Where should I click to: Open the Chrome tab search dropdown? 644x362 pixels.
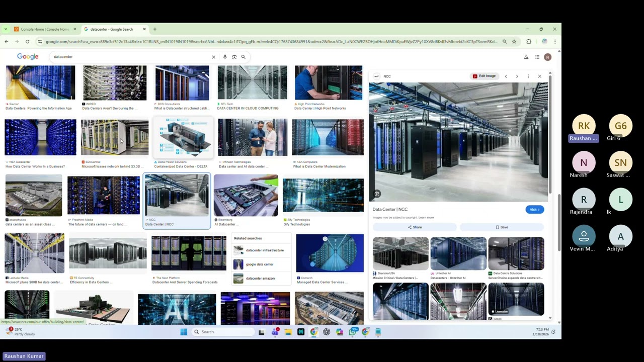(6, 29)
